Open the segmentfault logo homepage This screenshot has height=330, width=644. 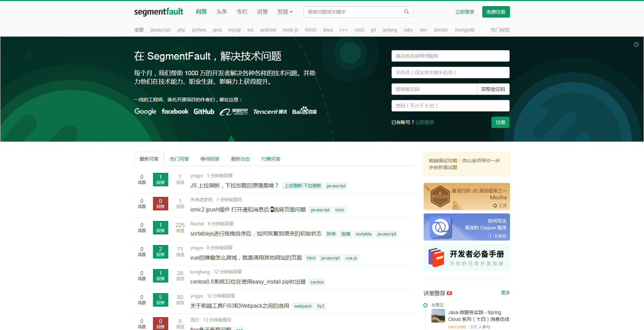pos(158,12)
